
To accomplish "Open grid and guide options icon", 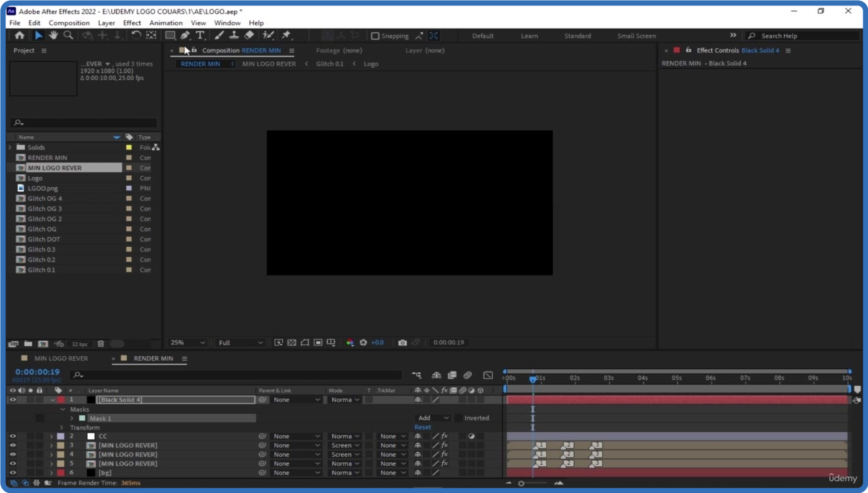I will tap(331, 343).
